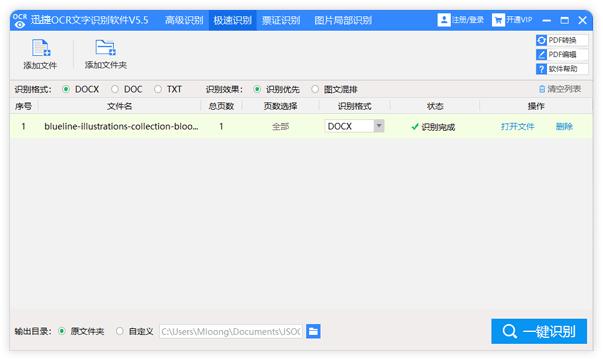This screenshot has height=360, width=603.
Task: Click the 一键识别 recognize button
Action: click(x=539, y=331)
